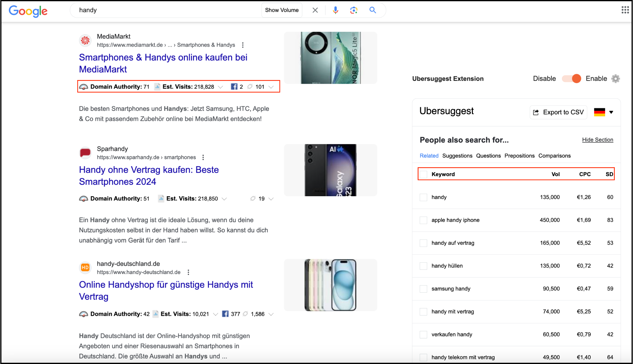
Task: Expand Sparhandy Est. Visits dropdown chevron
Action: pyautogui.click(x=224, y=199)
